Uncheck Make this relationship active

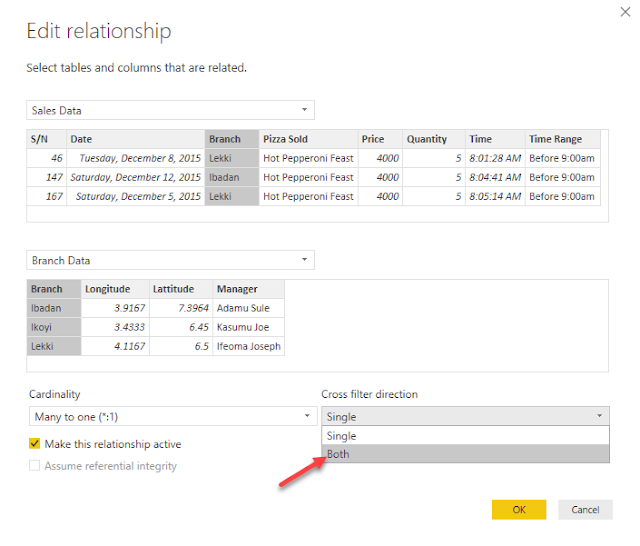pos(35,444)
